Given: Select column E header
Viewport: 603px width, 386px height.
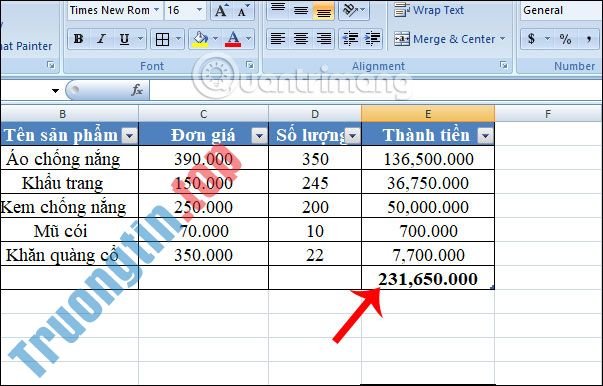Looking at the screenshot, I should coord(428,114).
